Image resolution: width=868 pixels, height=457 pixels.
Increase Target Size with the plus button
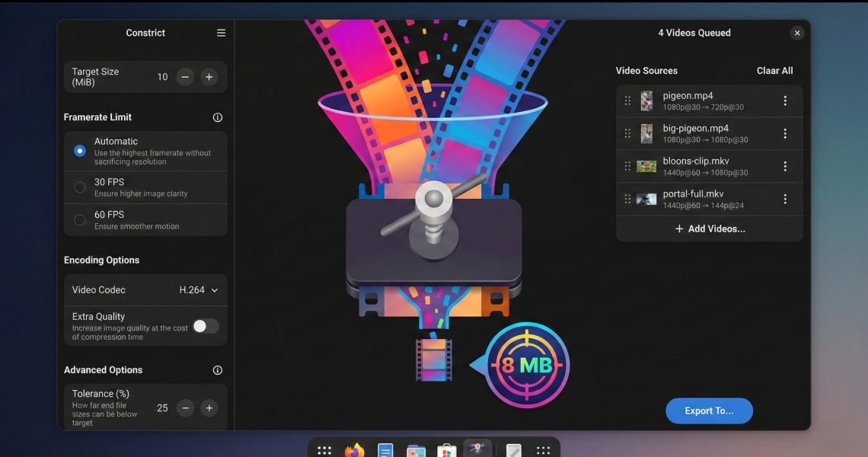click(x=209, y=77)
